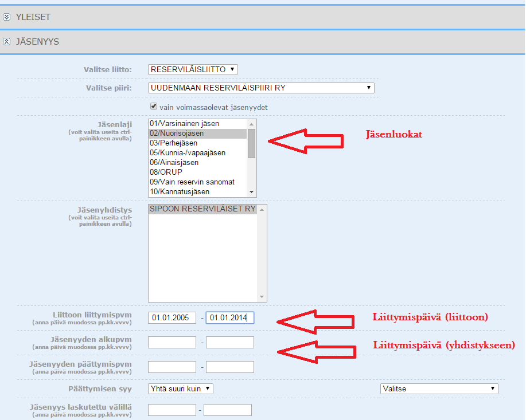Select 08/ORUP in Jäsenlaji list
The height and width of the screenshot is (420, 526).
click(197, 172)
